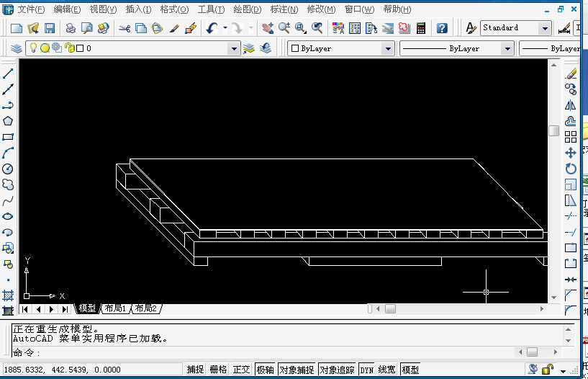Open the 修改(M) menu

point(321,9)
